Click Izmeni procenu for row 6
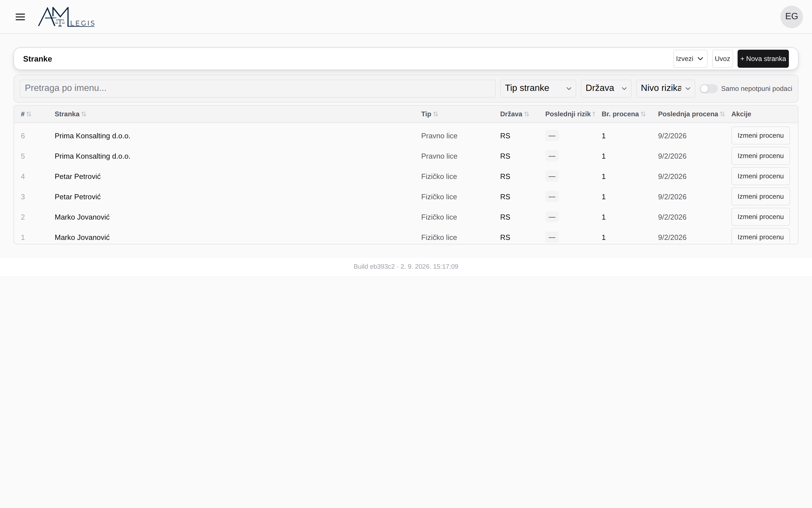The width and height of the screenshot is (812, 508). tap(760, 135)
